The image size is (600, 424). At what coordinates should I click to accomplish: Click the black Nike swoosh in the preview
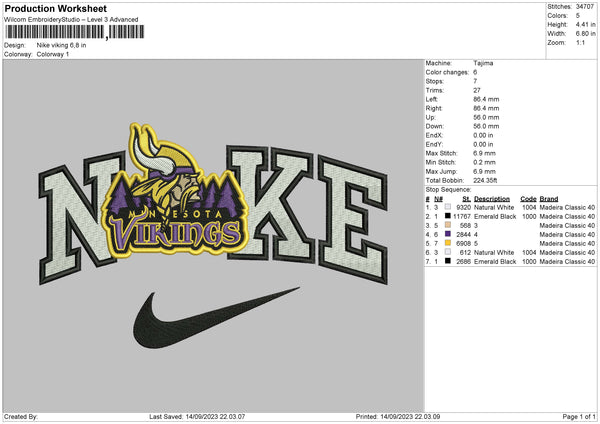(216, 318)
